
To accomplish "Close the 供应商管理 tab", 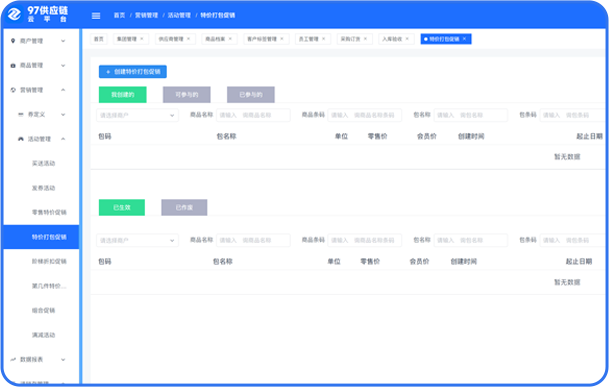I will click(188, 39).
